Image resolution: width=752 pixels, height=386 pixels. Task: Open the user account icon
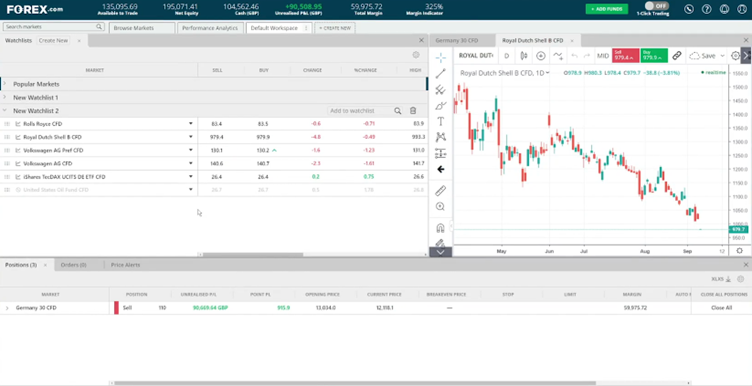point(742,9)
